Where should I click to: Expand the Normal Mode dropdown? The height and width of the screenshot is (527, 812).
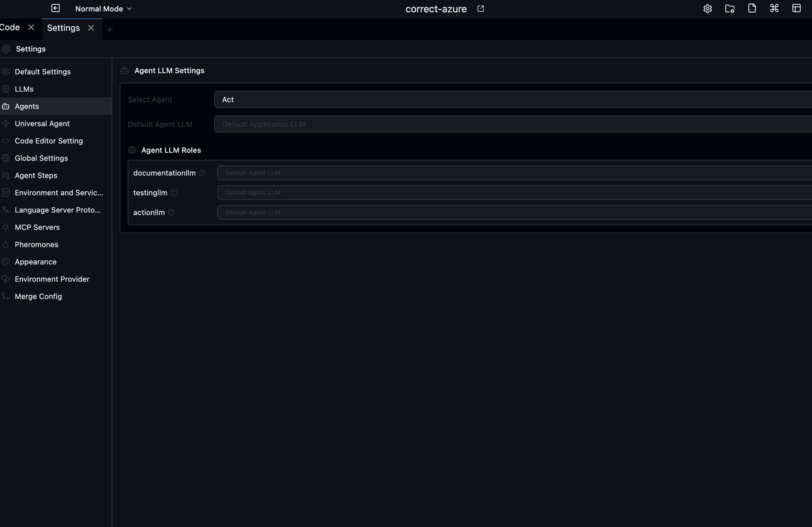103,9
